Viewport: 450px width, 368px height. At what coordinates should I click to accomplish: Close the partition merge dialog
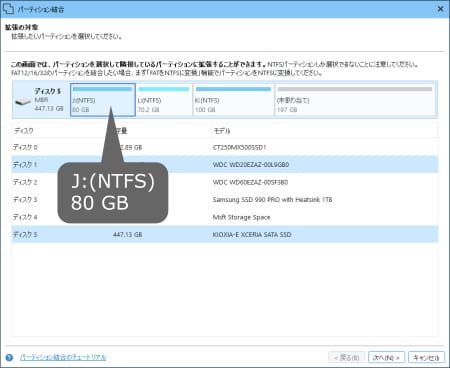pos(440,9)
